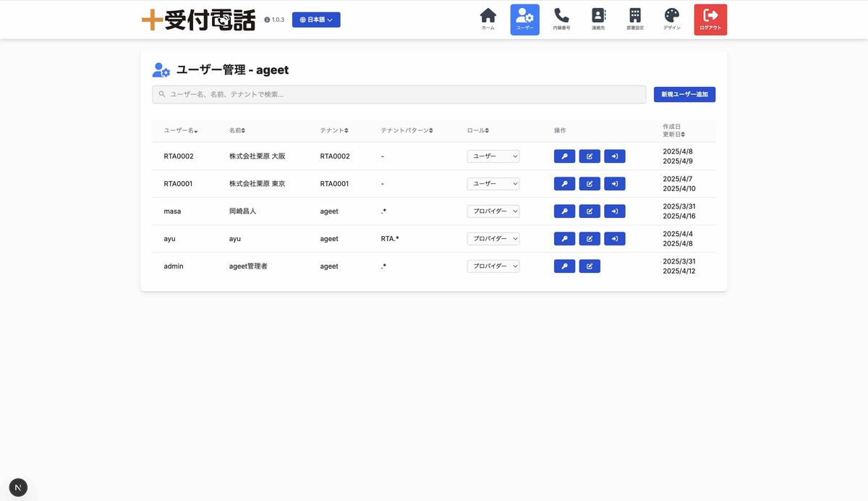868x501 pixels.
Task: Sort by テナントパターン column
Action: click(x=407, y=130)
